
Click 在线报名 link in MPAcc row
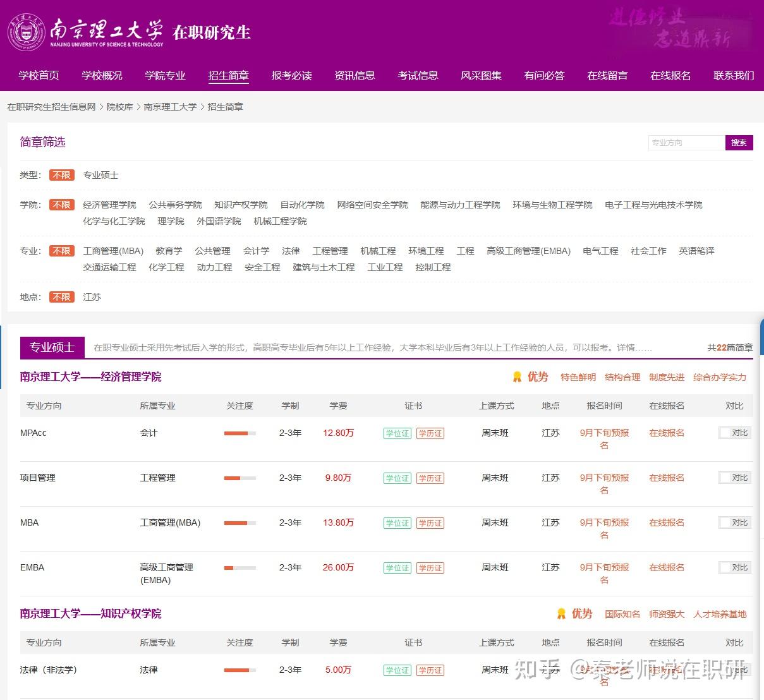pos(667,433)
